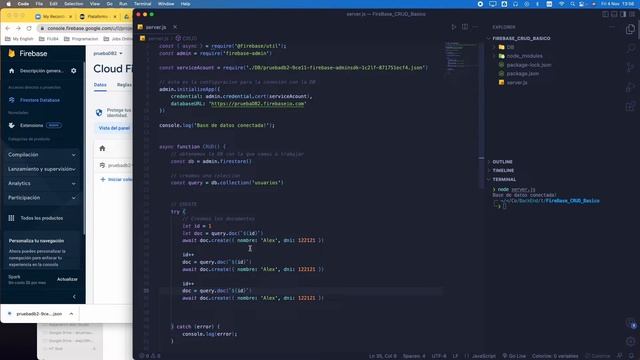Open the Explorer icon in VS Code activity bar
The image size is (640, 360).
[631, 29]
